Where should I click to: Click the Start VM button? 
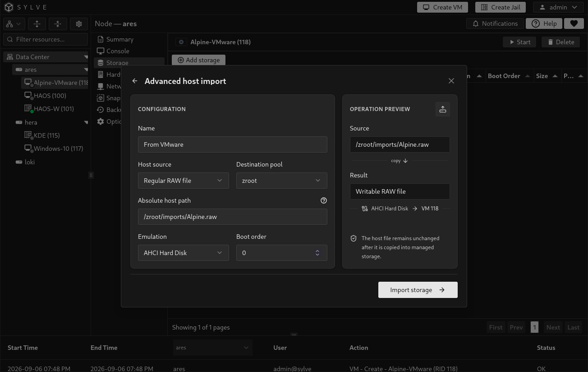pyautogui.click(x=519, y=42)
